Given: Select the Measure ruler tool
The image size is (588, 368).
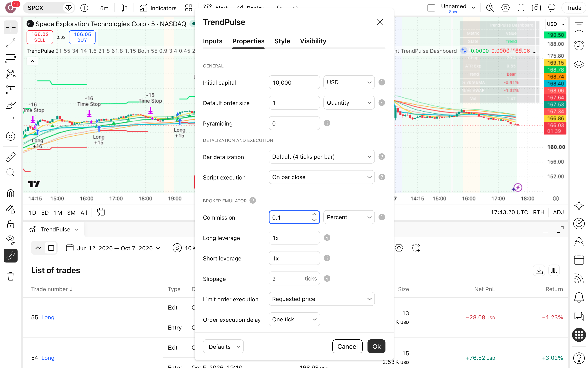Looking at the screenshot, I should point(10,157).
